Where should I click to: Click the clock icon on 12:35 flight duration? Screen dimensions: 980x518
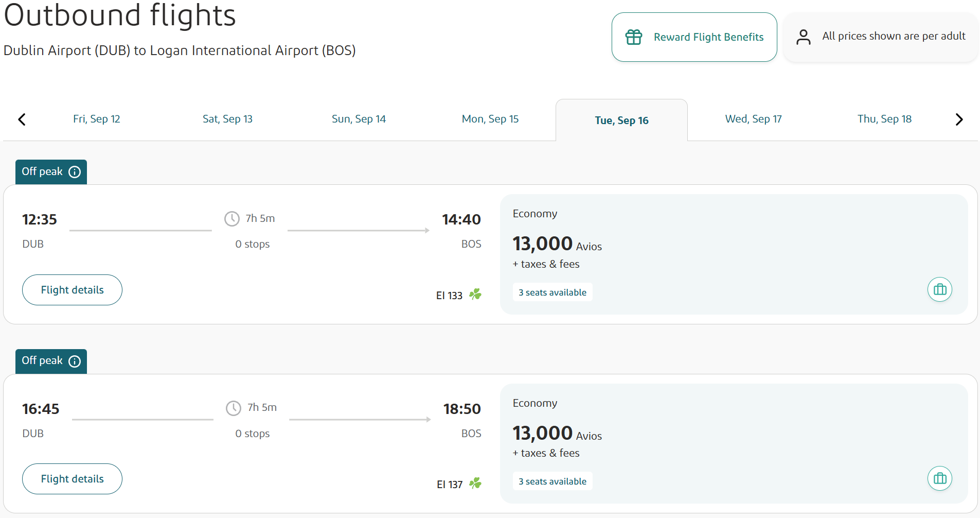pos(232,219)
